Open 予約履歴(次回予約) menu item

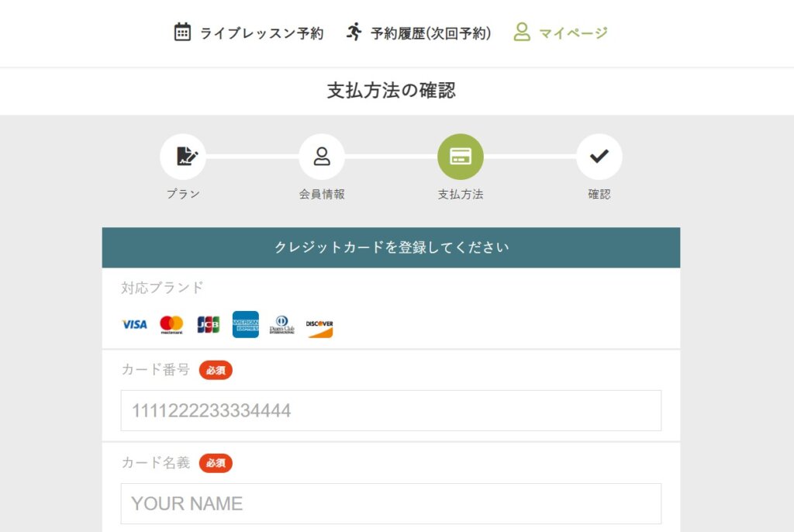431,33
